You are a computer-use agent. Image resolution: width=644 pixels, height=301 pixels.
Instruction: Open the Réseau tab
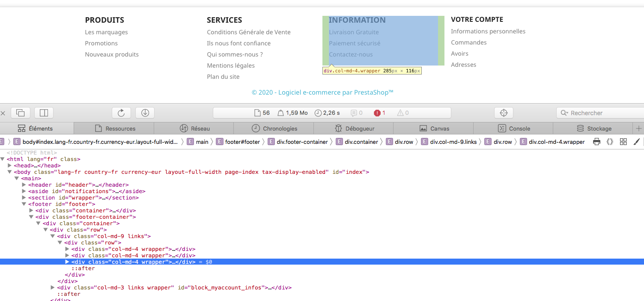coord(194,128)
